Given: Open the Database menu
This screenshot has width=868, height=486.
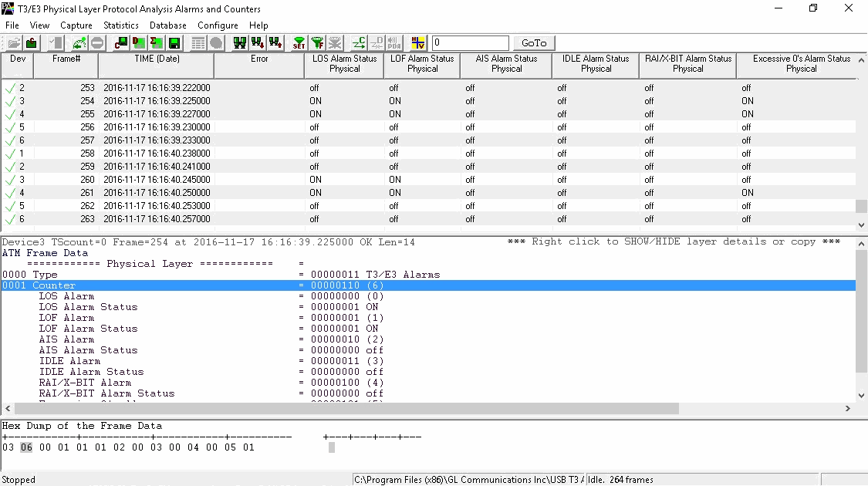Looking at the screenshot, I should [167, 25].
